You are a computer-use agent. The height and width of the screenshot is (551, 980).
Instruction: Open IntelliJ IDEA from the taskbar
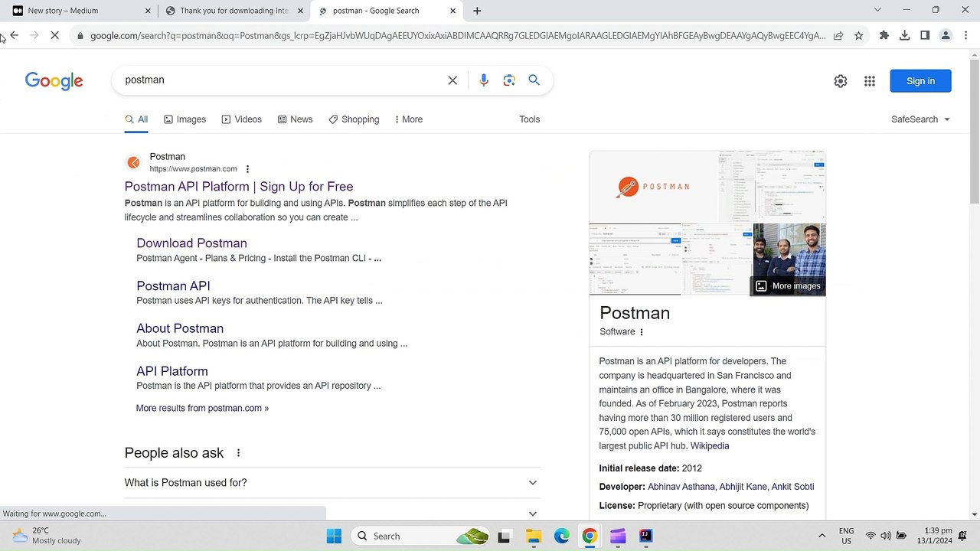click(x=646, y=536)
